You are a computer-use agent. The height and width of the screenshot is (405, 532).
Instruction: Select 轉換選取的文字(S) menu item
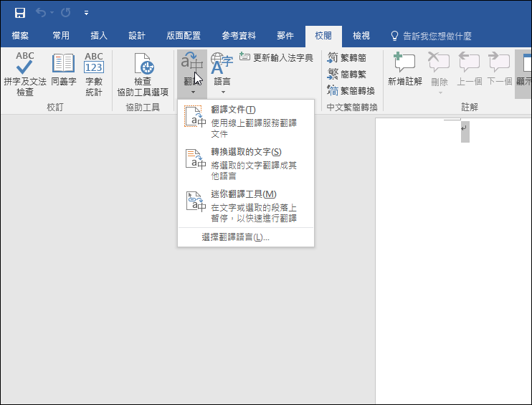(246, 163)
